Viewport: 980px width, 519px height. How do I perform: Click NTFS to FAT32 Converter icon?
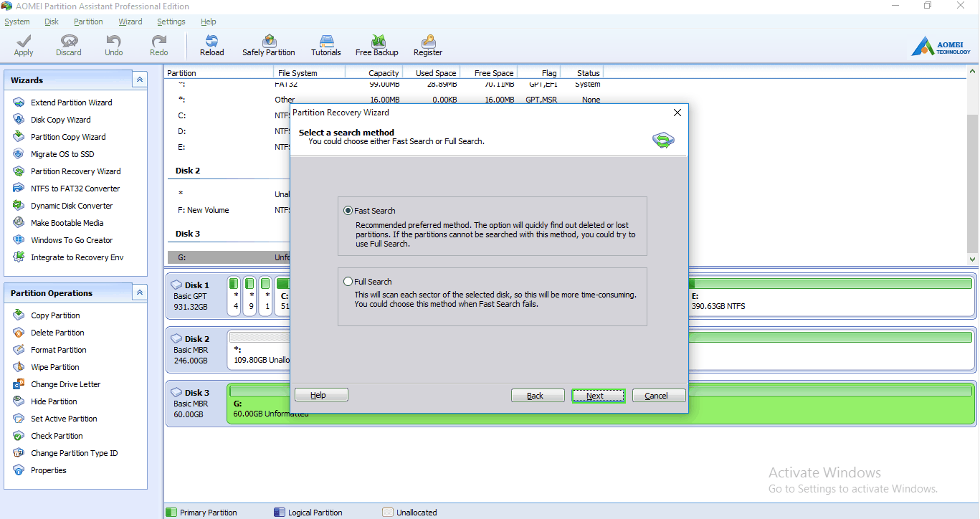pos(19,189)
